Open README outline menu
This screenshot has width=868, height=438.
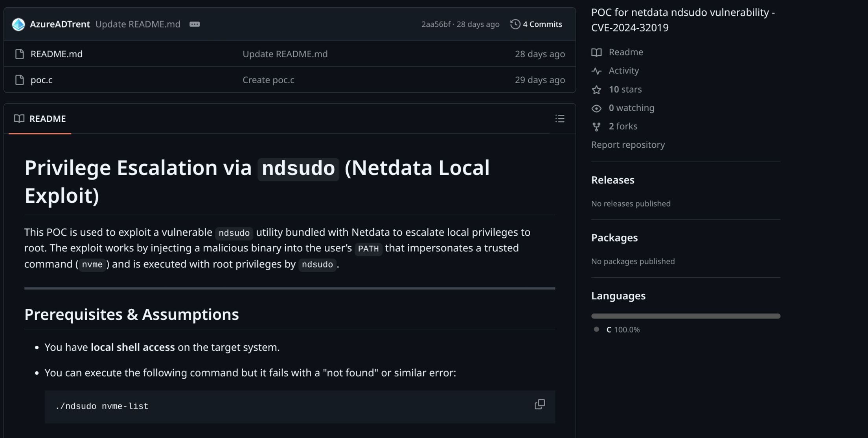[560, 119]
